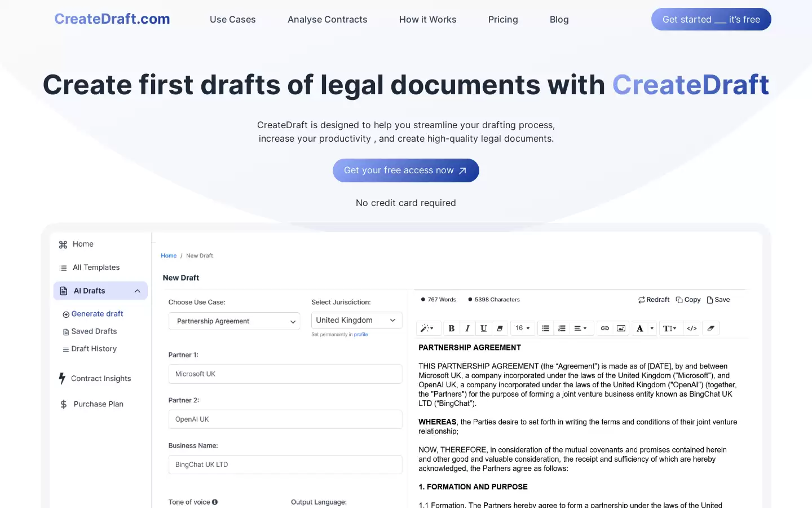This screenshot has width=812, height=508.
Task: Open How it Works in the navigation
Action: tap(428, 19)
